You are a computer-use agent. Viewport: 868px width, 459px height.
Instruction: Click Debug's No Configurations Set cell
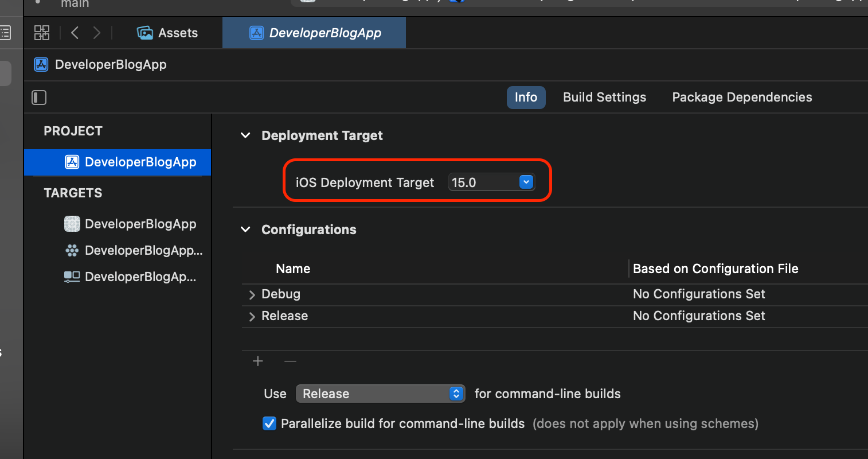(x=699, y=294)
